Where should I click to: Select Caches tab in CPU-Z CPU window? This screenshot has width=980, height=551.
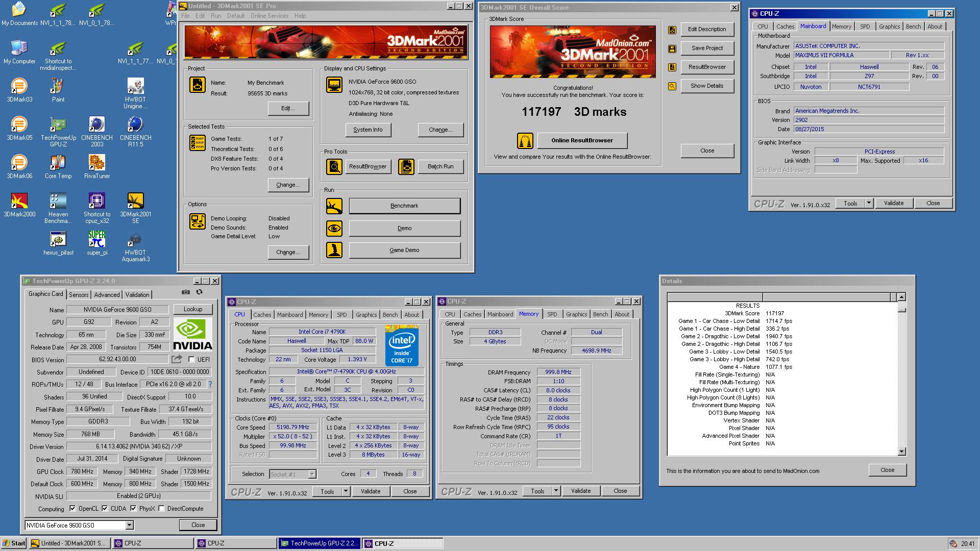tap(262, 315)
